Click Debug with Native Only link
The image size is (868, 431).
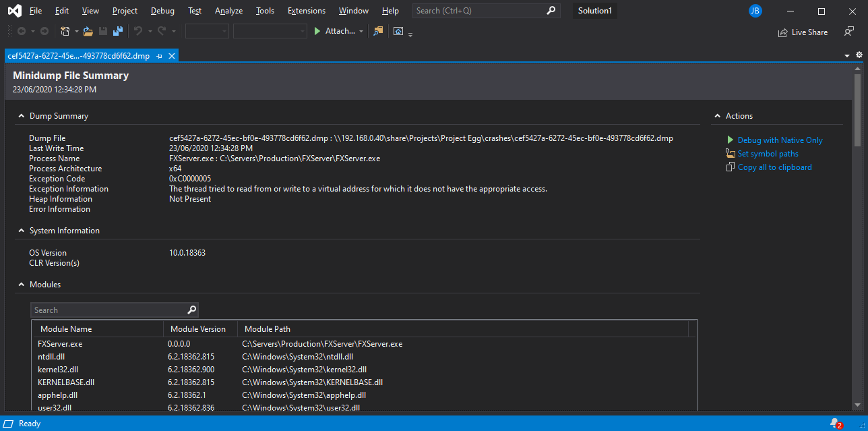click(780, 140)
